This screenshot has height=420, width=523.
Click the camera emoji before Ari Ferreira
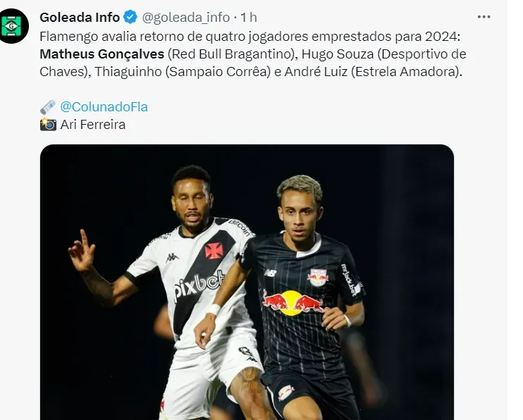[x=48, y=125]
